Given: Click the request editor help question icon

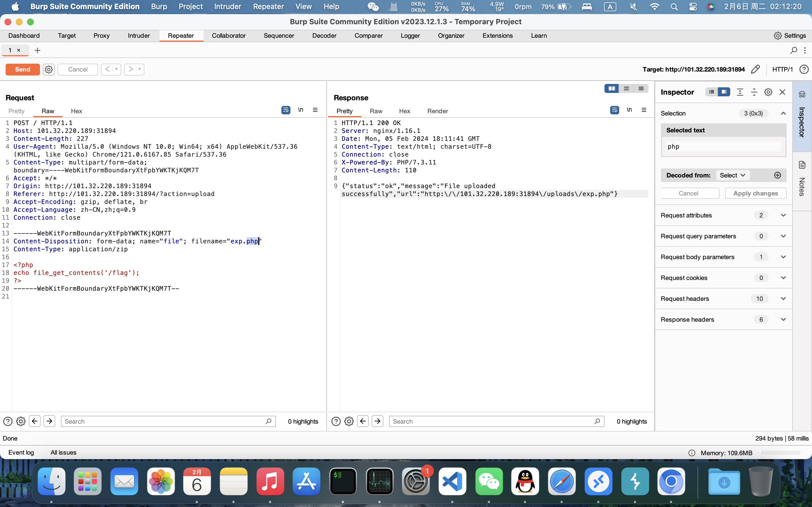Looking at the screenshot, I should (x=8, y=421).
